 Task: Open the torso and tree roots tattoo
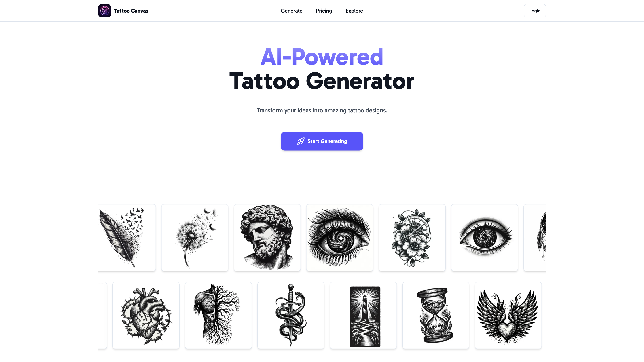pos(218,315)
